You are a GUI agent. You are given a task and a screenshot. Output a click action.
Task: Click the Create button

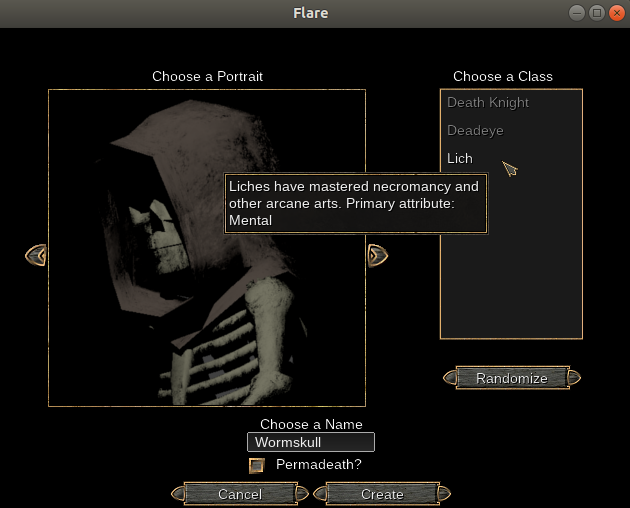tap(382, 494)
